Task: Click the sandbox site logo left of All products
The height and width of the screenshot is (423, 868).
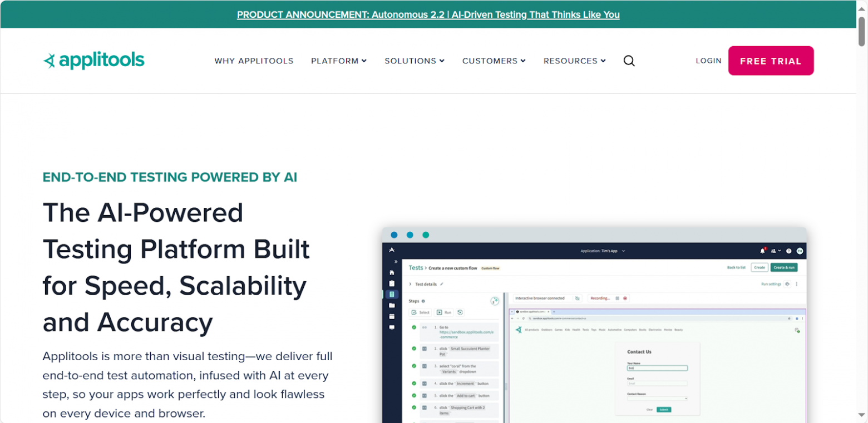Action: pyautogui.click(x=519, y=330)
